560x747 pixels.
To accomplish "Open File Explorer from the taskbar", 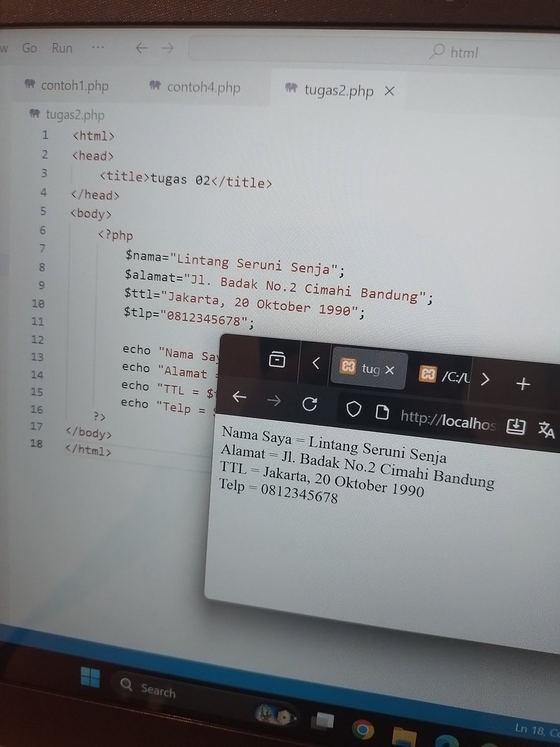I will coord(404,736).
